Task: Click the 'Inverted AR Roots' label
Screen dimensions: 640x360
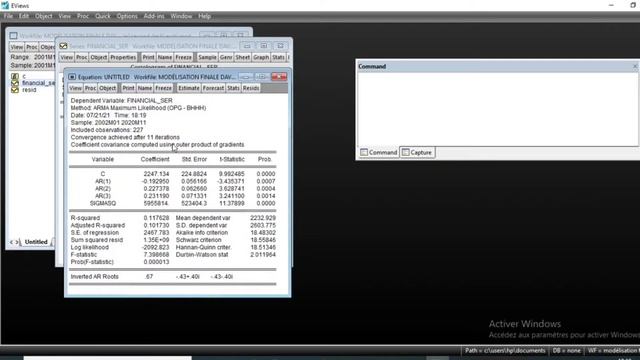Action: 95,277
